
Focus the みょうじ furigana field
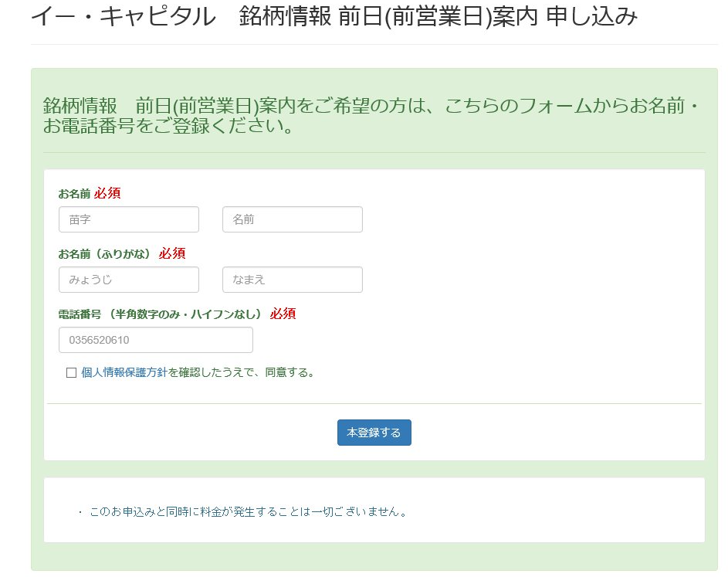129,280
